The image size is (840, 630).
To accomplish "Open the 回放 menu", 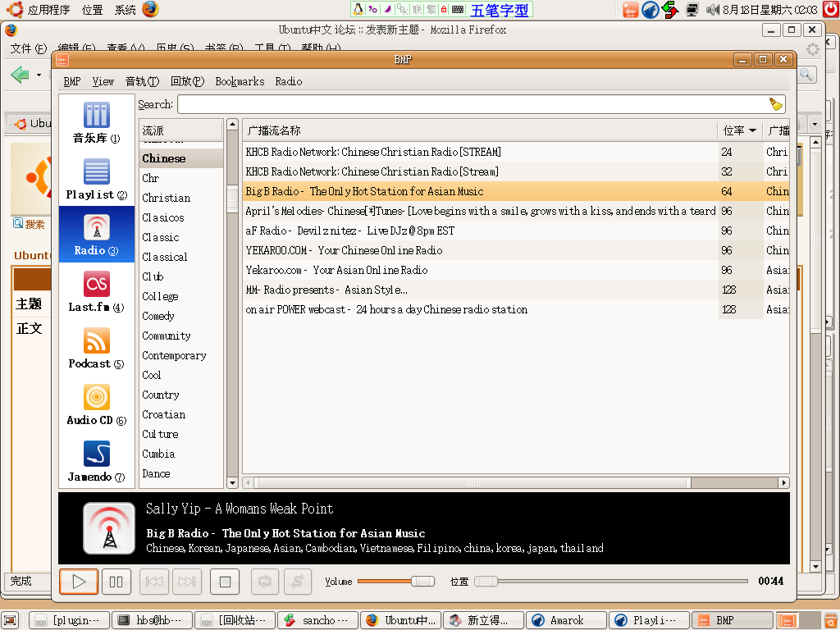I will click(187, 81).
